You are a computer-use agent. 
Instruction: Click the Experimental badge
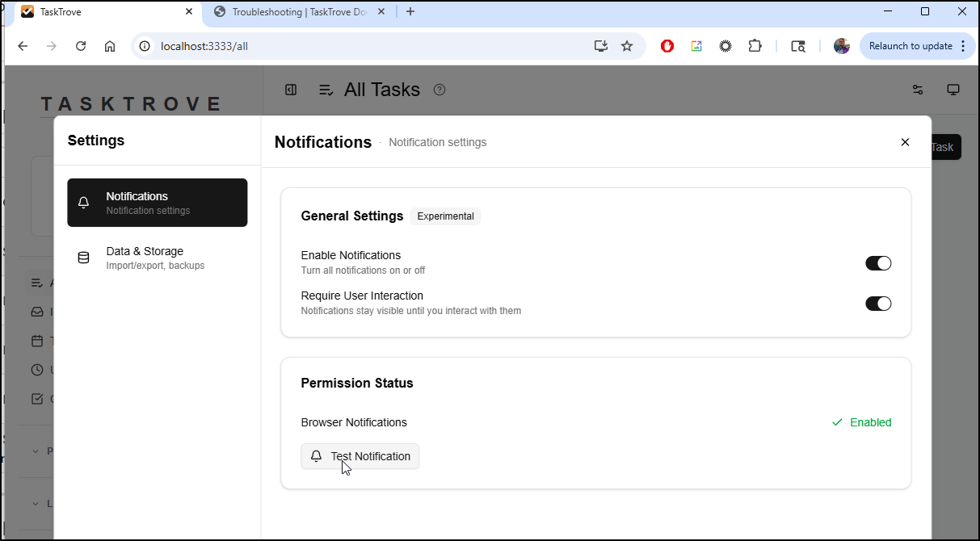click(445, 216)
